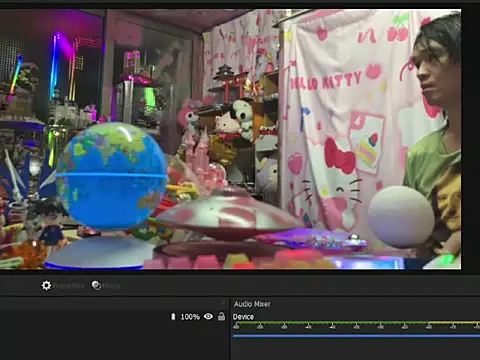Select the Audio Mixer panel title

[252, 304]
